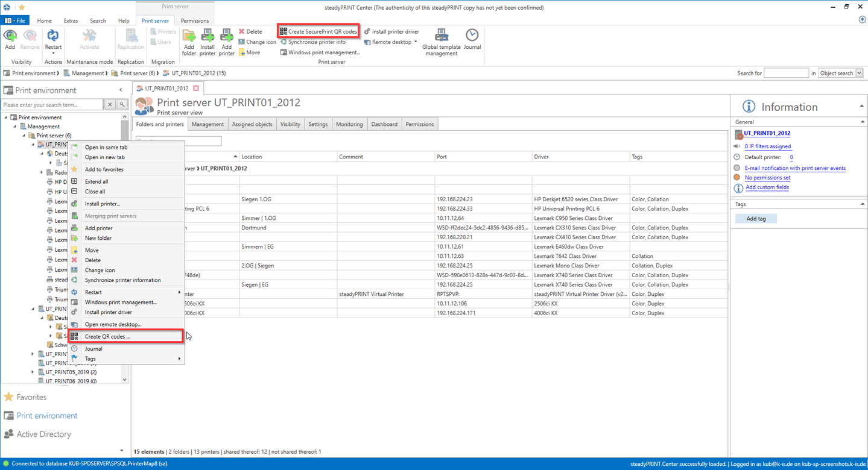This screenshot has width=868, height=470.
Task: Click Add folder icon in ribbon
Action: click(x=189, y=42)
